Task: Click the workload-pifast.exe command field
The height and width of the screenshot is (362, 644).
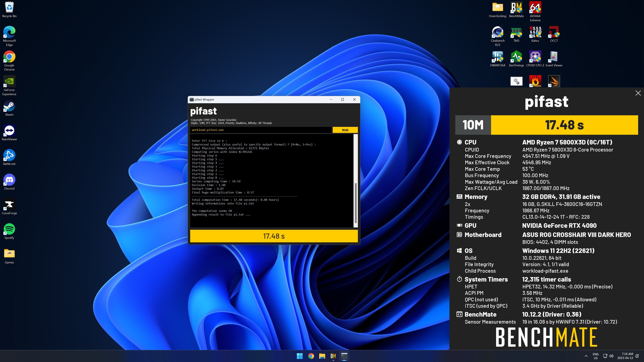Action: [261, 130]
